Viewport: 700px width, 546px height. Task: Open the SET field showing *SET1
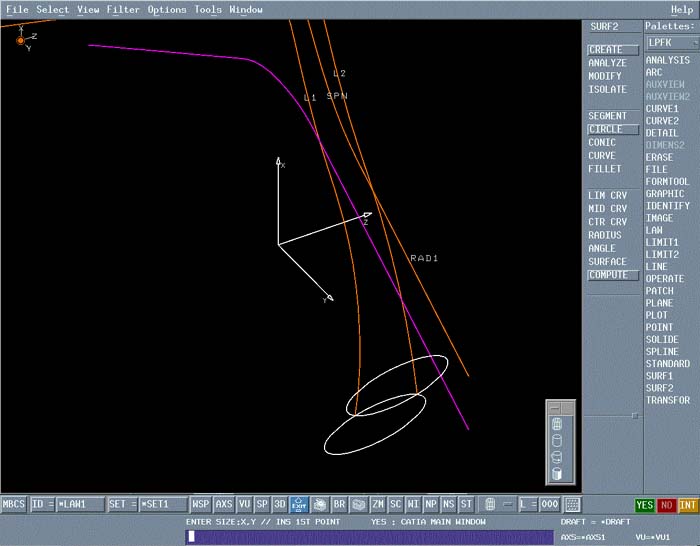pos(162,505)
